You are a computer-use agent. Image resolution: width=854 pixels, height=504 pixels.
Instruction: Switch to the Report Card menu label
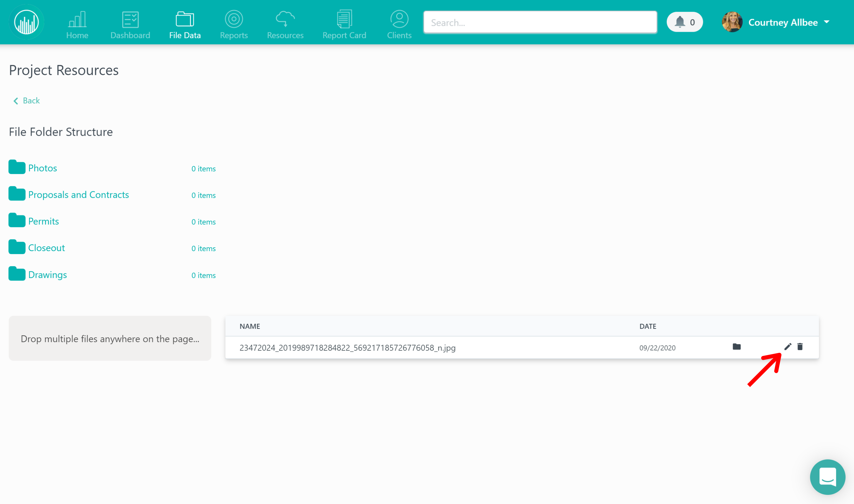[x=344, y=35]
